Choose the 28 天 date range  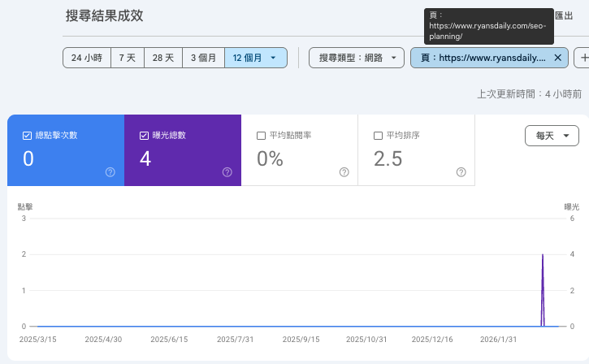pos(163,58)
